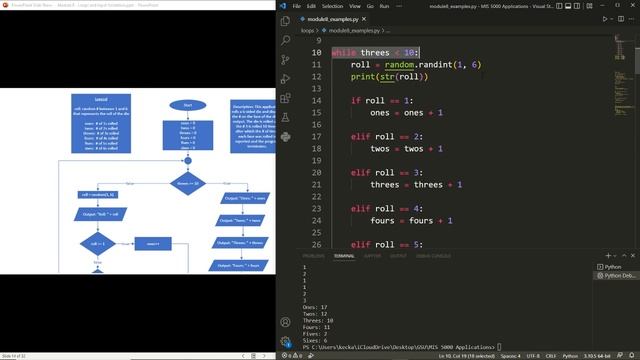Open the Edit menu
The image size is (640, 360).
[x=311, y=6]
